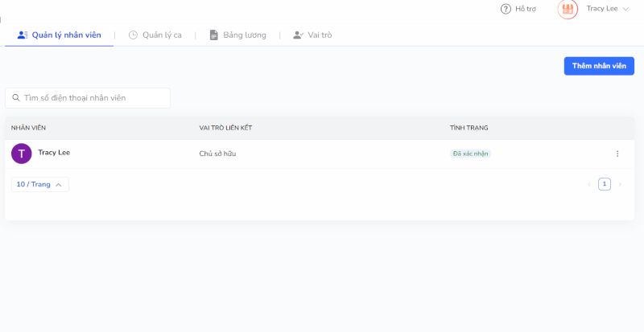Select page number 1 in pagination
The width and height of the screenshot is (644, 332).
pos(605,184)
